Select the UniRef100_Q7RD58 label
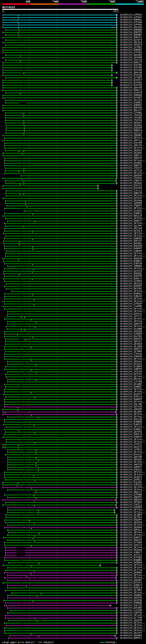146x644 pixels. pyautogui.click(x=131, y=334)
